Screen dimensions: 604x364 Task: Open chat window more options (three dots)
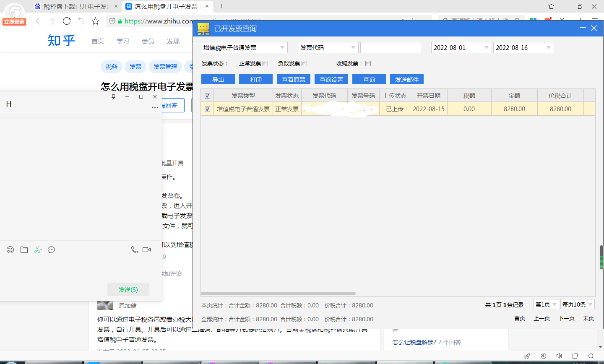[155, 108]
